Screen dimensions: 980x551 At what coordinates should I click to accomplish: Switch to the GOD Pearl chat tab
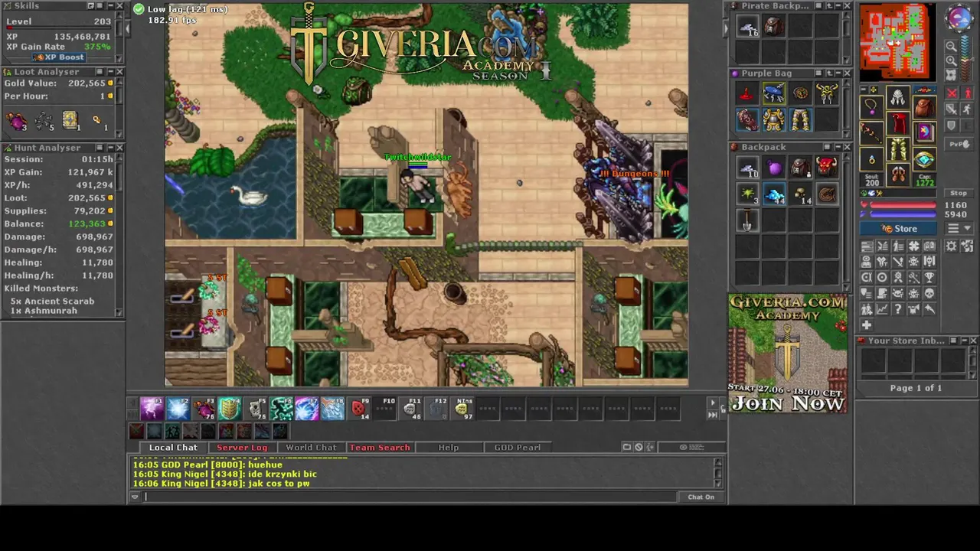[518, 447]
